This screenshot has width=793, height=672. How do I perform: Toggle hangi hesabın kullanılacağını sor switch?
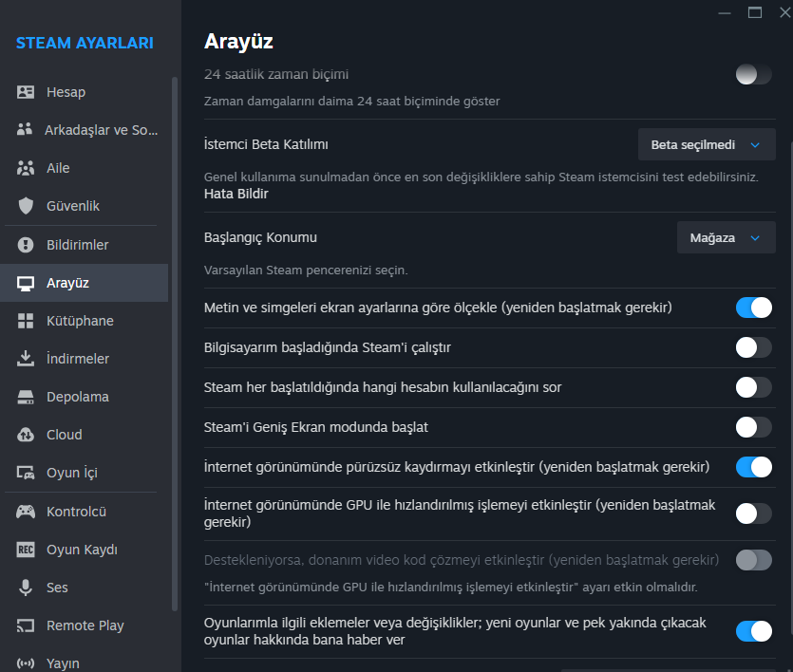click(753, 387)
